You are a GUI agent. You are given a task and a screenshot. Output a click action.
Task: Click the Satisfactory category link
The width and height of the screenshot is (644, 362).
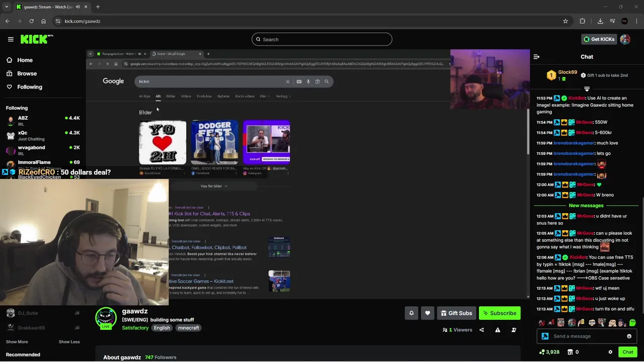[x=135, y=328]
